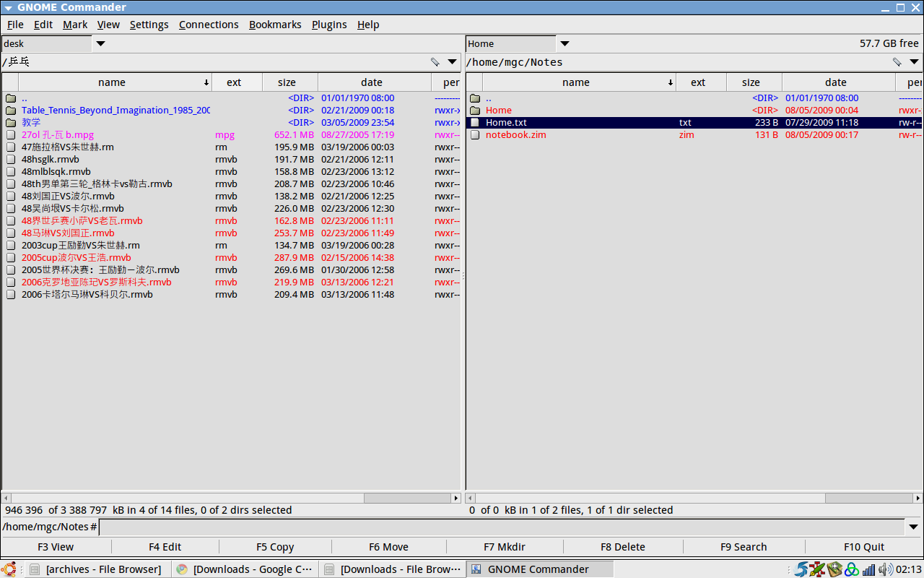924x578 pixels.
Task: Click the file icon of 27ol 孔-瓦 b.mpg
Action: pyautogui.click(x=11, y=135)
